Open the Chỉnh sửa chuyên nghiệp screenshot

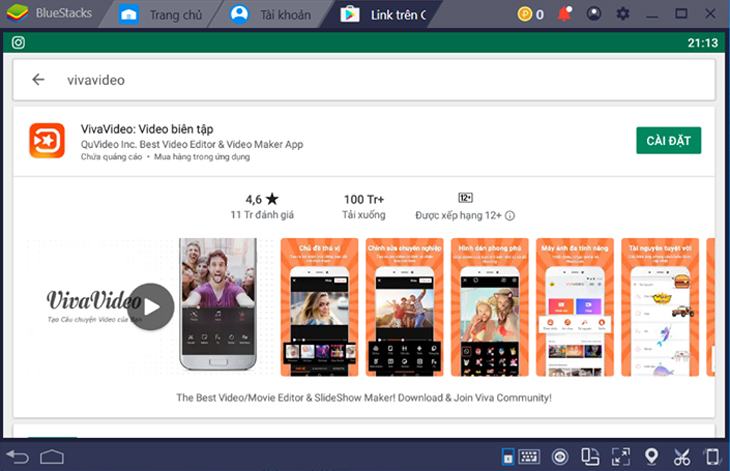tap(405, 307)
